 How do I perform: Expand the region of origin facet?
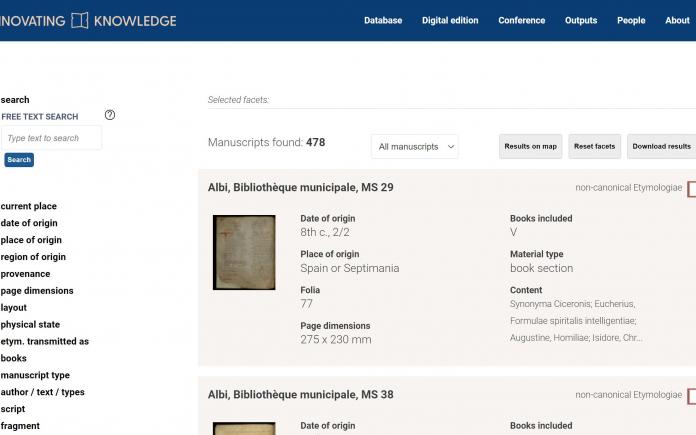[33, 257]
